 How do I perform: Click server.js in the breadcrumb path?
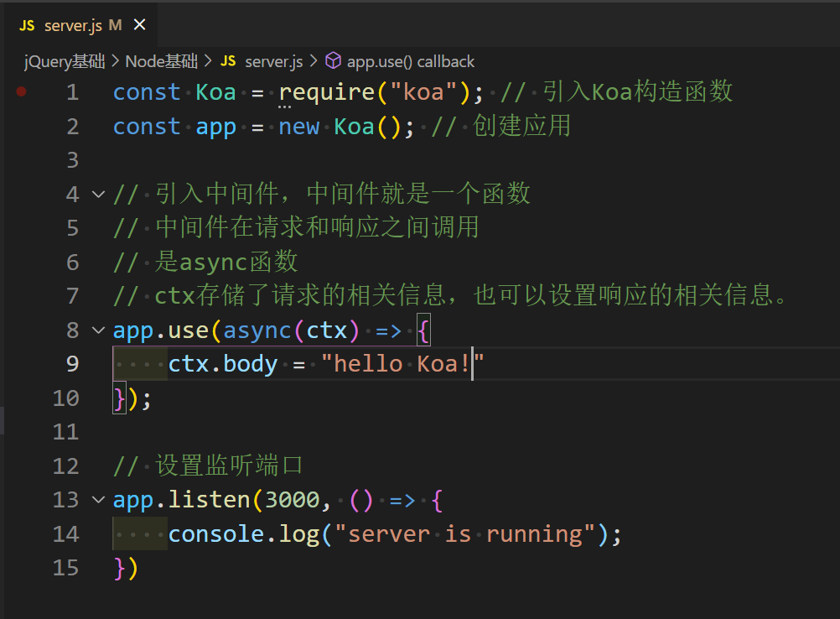tap(274, 61)
